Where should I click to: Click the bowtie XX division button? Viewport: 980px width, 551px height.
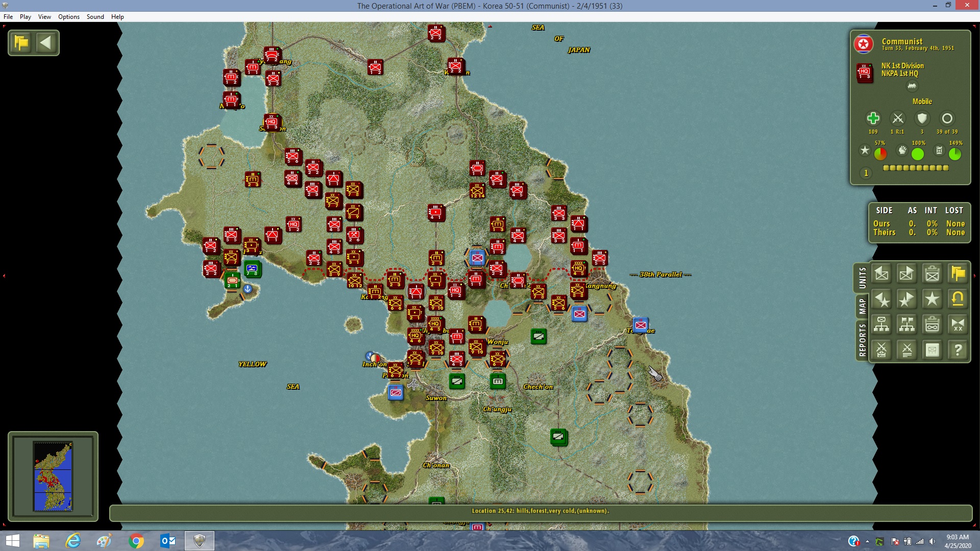[958, 324]
